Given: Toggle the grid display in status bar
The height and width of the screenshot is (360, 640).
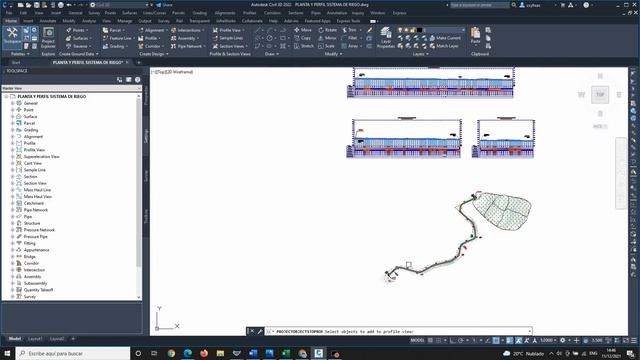Looking at the screenshot, I should (x=430, y=340).
